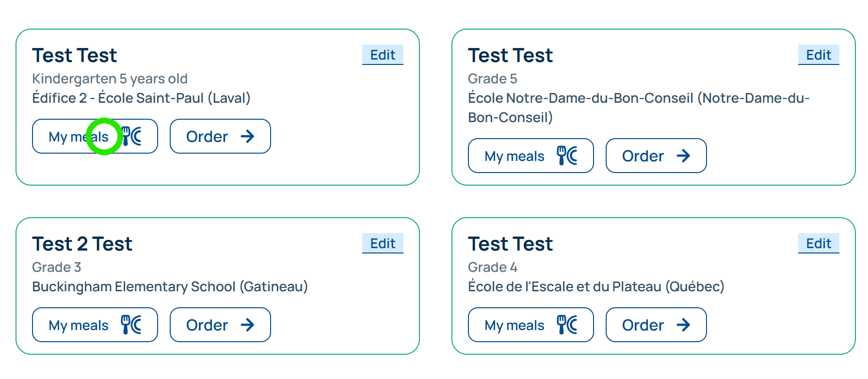This screenshot has height=379, width=868.
Task: Open My meals text for Test 2 Test
Action: click(x=79, y=325)
